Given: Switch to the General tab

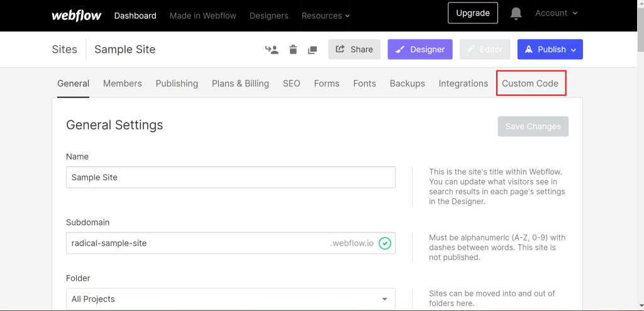Looking at the screenshot, I should (73, 84).
